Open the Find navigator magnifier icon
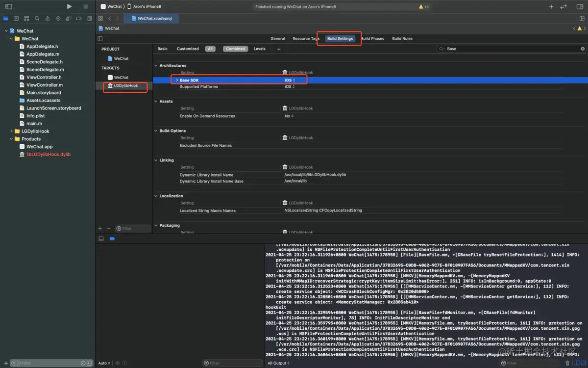This screenshot has width=588, height=368. click(x=37, y=18)
